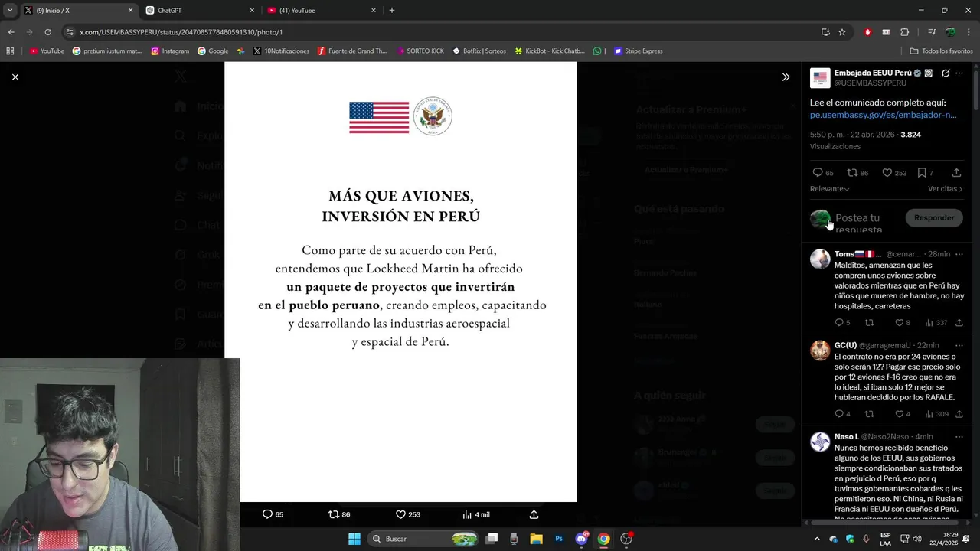Click the Responder button
The image size is (980, 551).
coord(934,217)
